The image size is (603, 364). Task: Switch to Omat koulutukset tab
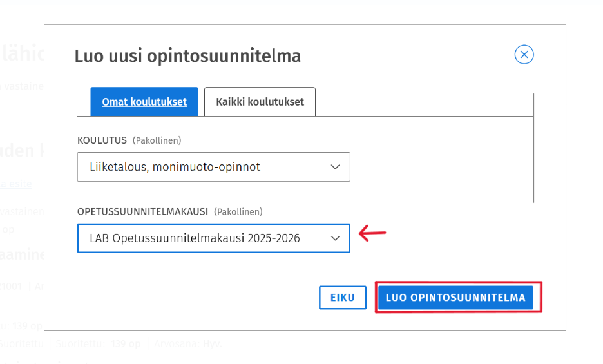tap(144, 102)
